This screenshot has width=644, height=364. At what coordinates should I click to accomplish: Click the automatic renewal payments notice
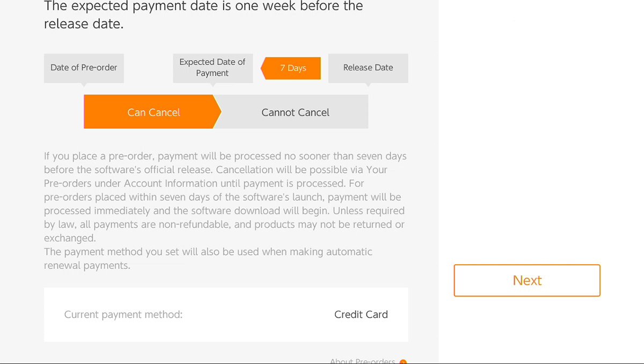pyautogui.click(x=208, y=258)
